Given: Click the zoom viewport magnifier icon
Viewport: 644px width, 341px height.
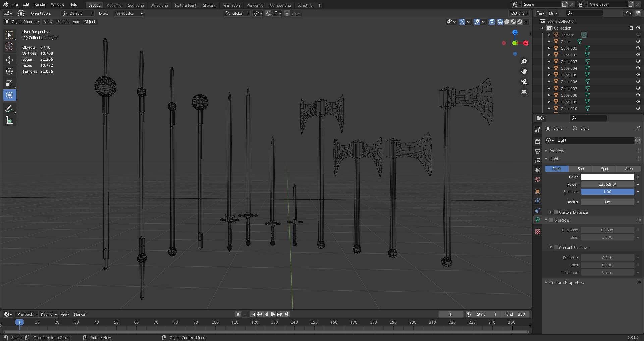Looking at the screenshot, I should (x=524, y=61).
